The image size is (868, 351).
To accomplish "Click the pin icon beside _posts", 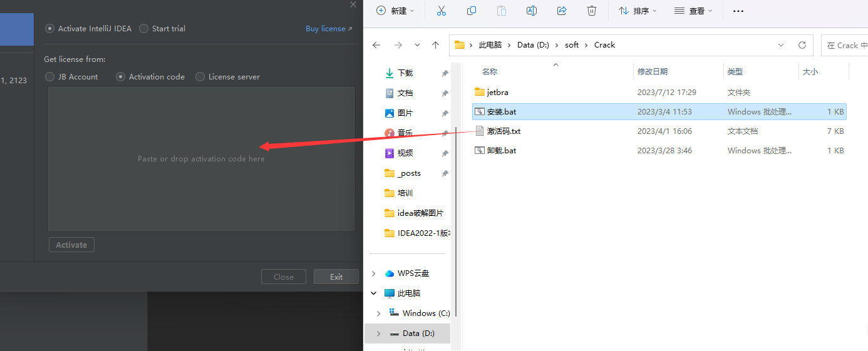I will (x=445, y=173).
